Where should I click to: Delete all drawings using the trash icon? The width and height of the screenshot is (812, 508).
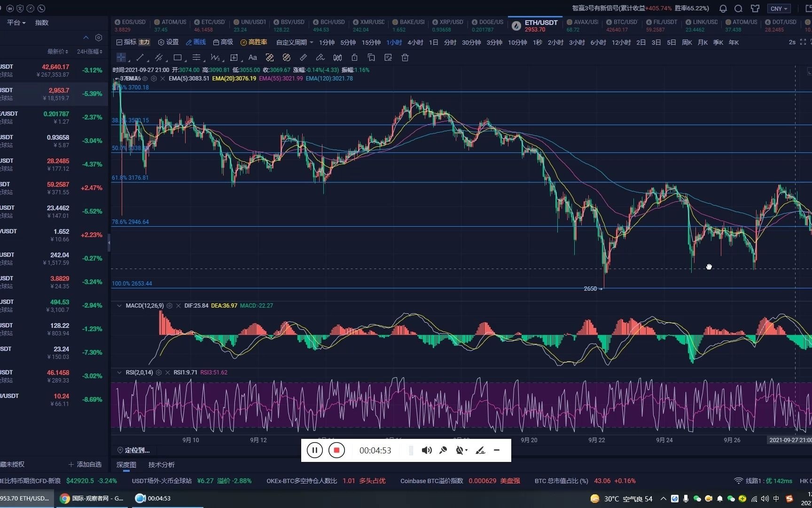tap(405, 57)
